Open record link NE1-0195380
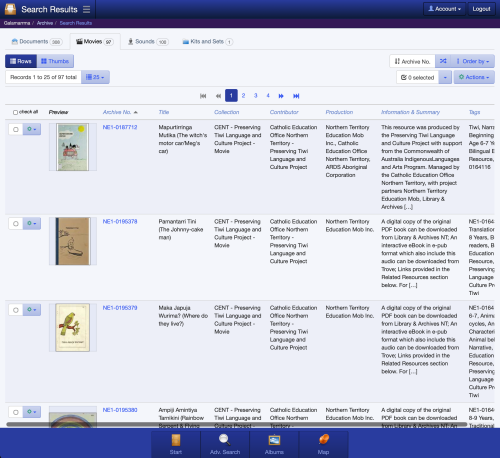500x458 pixels. pos(120,410)
